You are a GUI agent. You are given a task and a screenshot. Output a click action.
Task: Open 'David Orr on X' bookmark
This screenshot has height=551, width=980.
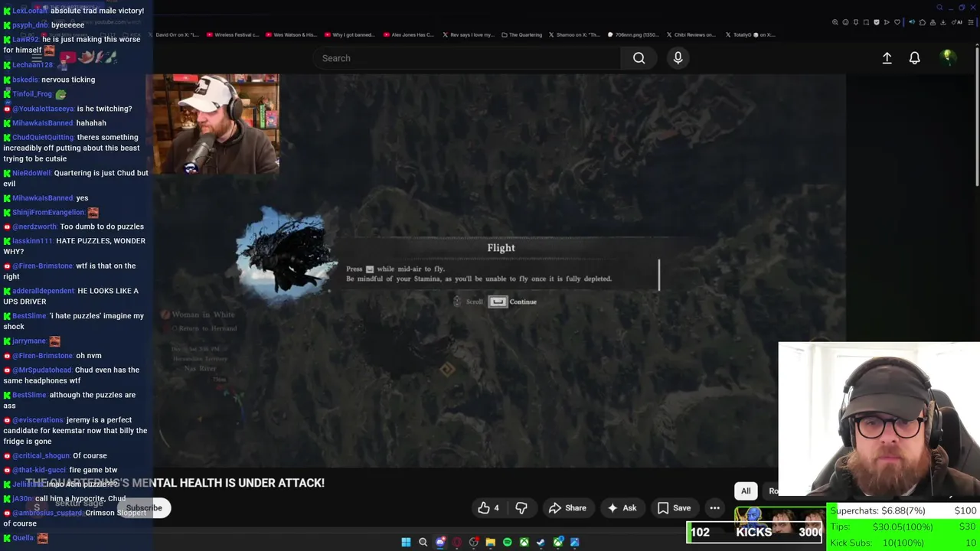click(173, 34)
